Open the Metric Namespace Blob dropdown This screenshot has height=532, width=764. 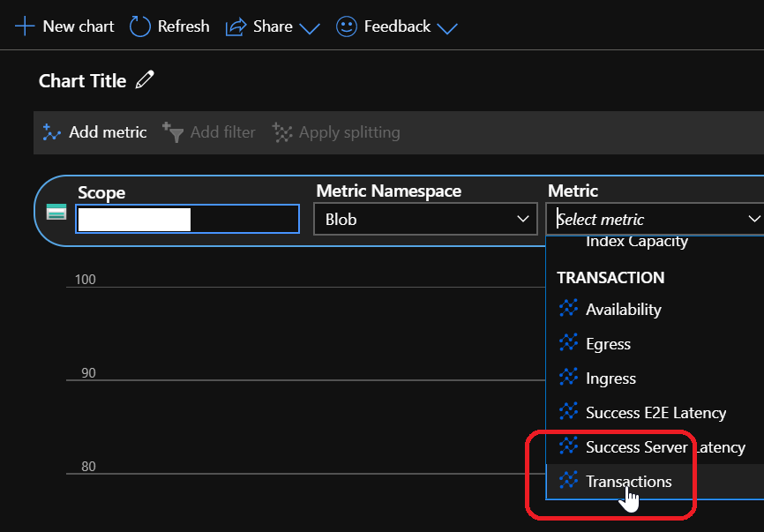coord(424,219)
